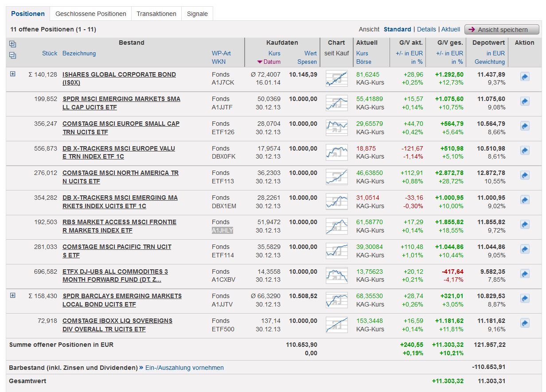Open chart thumbnail for SPDR MSCI EMERGING MARKETS SMALL CAP

pyautogui.click(x=336, y=103)
